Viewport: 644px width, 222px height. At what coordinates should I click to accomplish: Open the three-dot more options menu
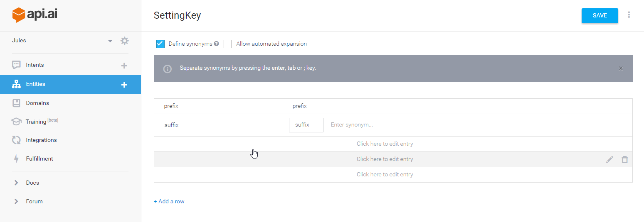click(x=629, y=15)
